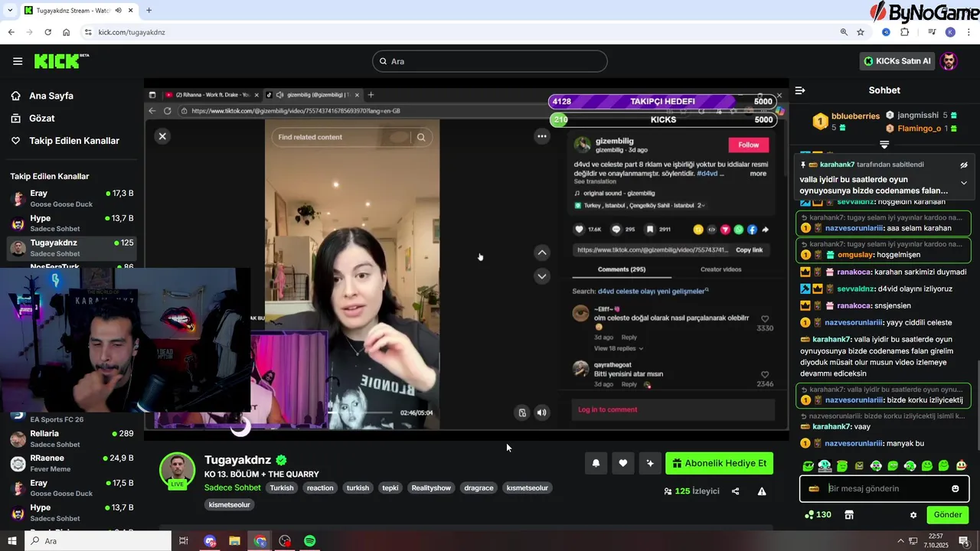Hide the pinned karahank7 message
Viewport: 980px width, 551px height.
tap(964, 165)
